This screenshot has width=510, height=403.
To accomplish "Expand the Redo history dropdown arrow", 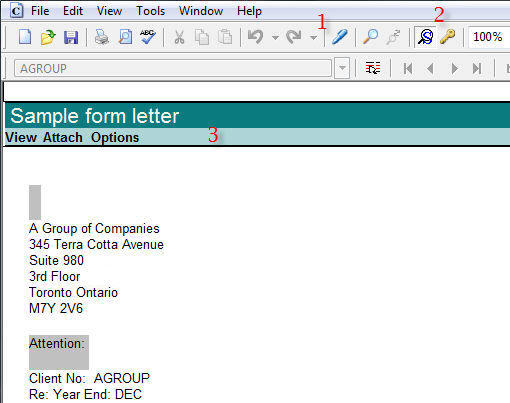I will point(313,38).
